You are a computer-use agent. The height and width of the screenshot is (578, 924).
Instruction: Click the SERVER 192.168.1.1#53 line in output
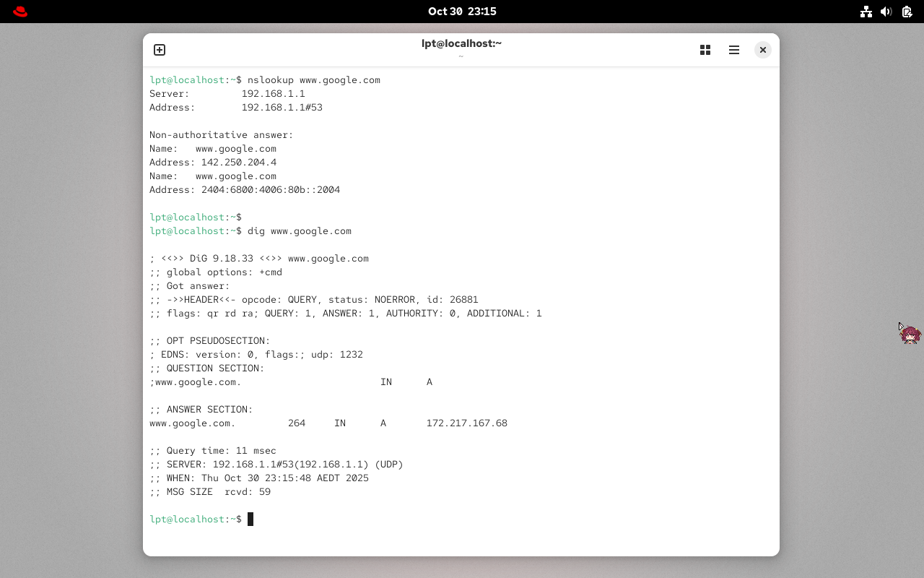tap(276, 464)
